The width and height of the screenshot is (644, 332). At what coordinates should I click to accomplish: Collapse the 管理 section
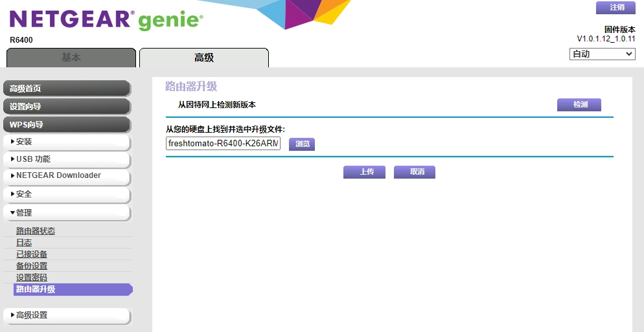[x=67, y=213]
